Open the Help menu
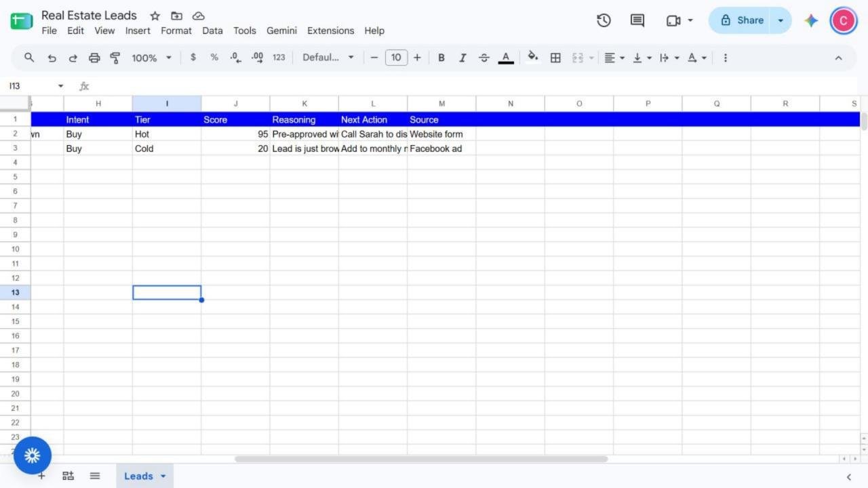Image resolution: width=868 pixels, height=488 pixels. click(x=374, y=30)
